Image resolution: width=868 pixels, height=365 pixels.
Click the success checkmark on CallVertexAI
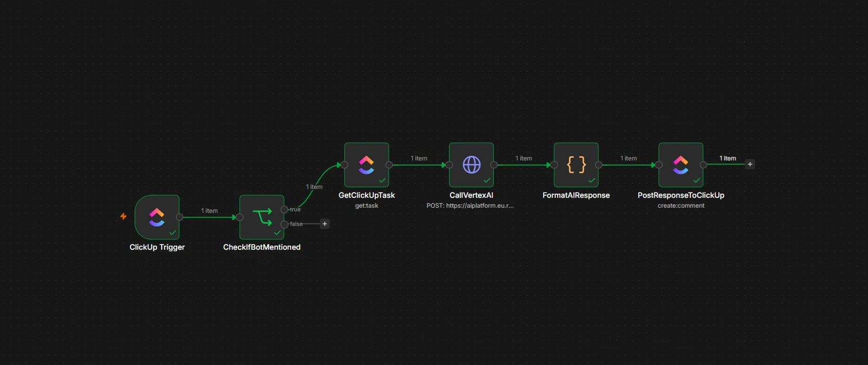click(487, 180)
